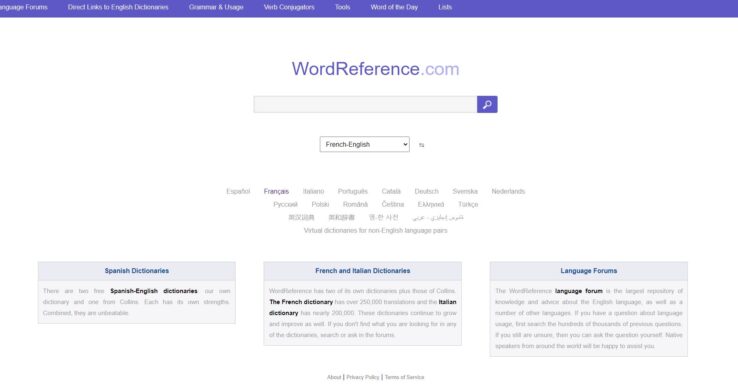Switch site language to Català
Viewport: 738px width, 386px height.
click(x=391, y=191)
